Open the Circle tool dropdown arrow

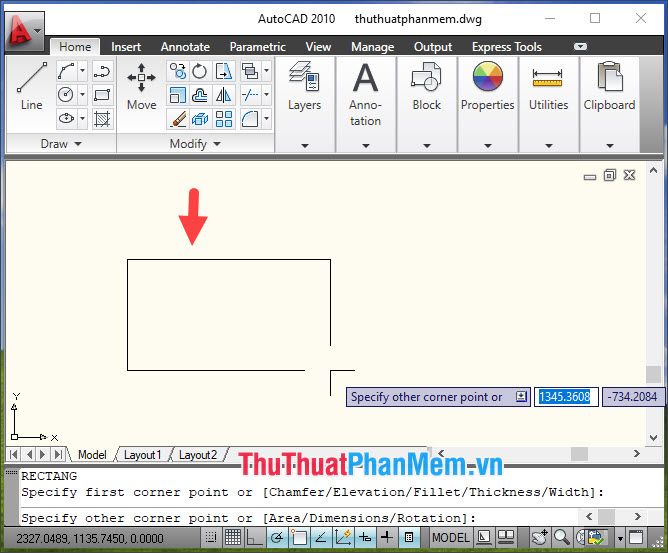[83, 94]
